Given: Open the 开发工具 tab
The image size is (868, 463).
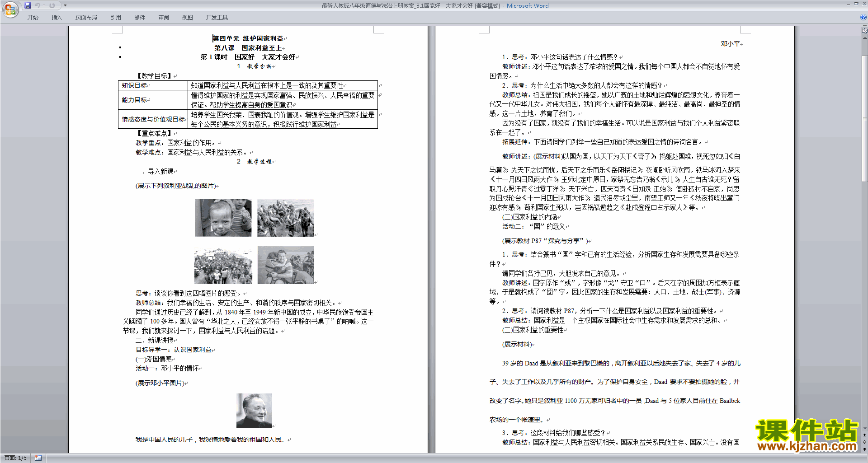Looking at the screenshot, I should [217, 18].
